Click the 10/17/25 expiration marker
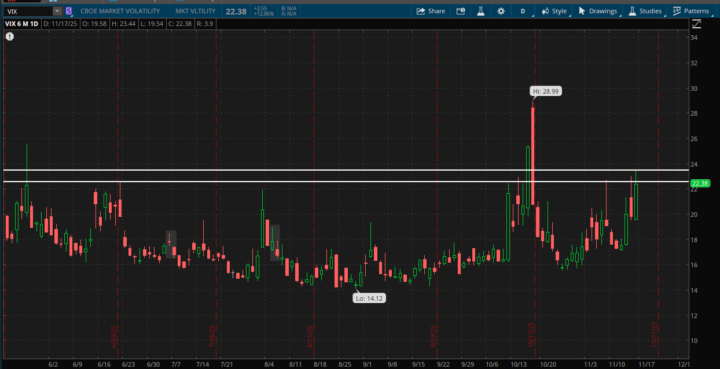 [x=531, y=334]
